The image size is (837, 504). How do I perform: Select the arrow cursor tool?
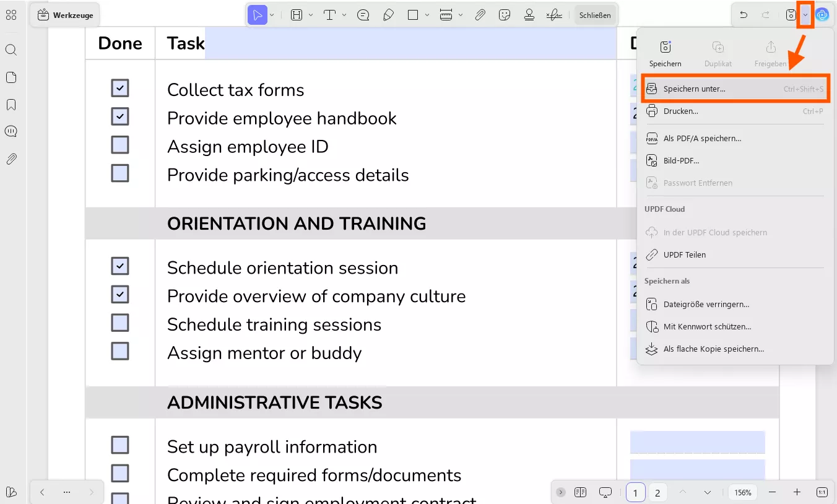[x=258, y=15]
